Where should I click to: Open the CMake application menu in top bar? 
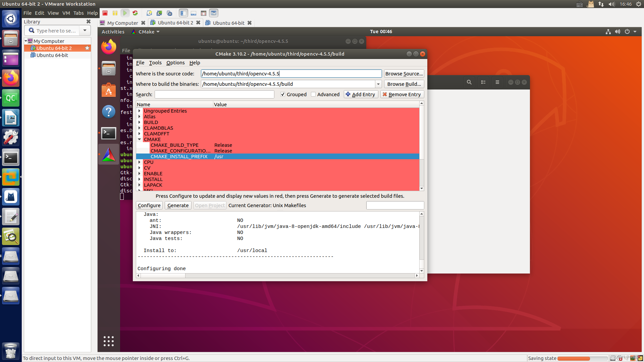coord(146,32)
